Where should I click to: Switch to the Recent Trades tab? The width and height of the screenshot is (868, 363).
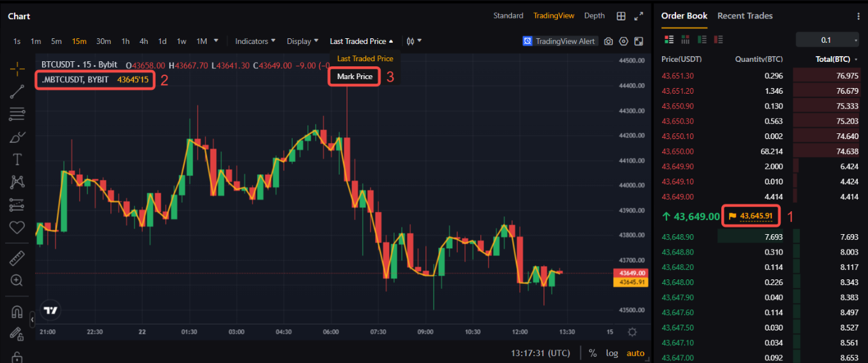coord(744,16)
